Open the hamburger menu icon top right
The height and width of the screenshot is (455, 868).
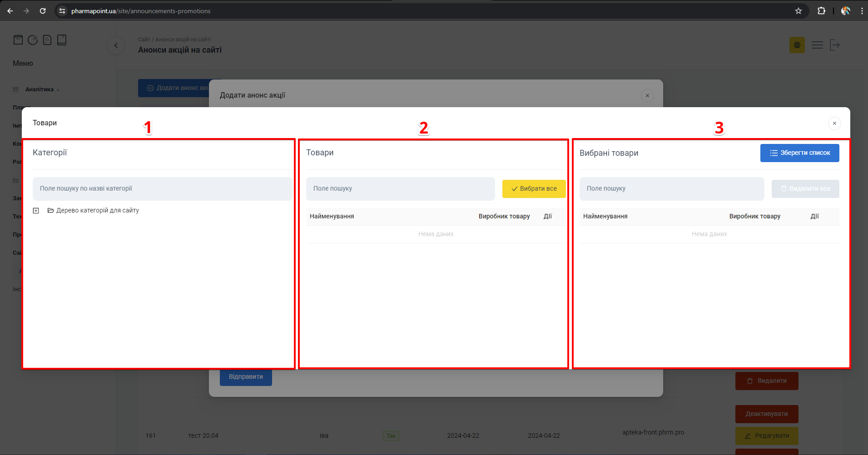coord(817,45)
